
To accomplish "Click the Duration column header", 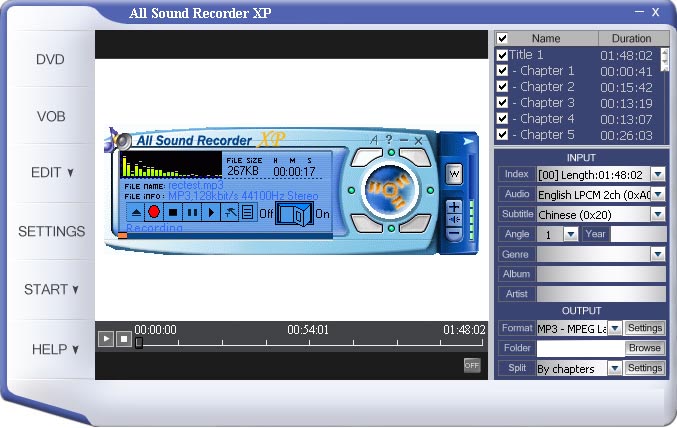I will pyautogui.click(x=631, y=38).
